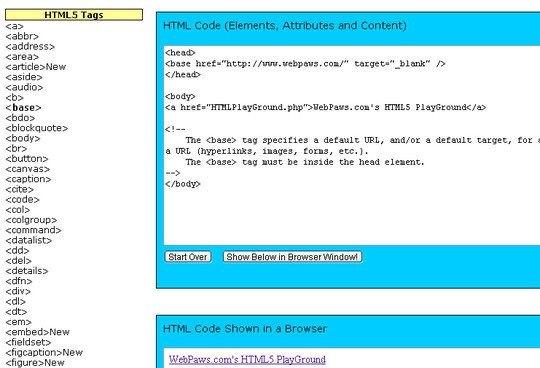540x368 pixels.
Task: Click the 'HTML Code Shown in a Browser' heading
Action: point(245,329)
